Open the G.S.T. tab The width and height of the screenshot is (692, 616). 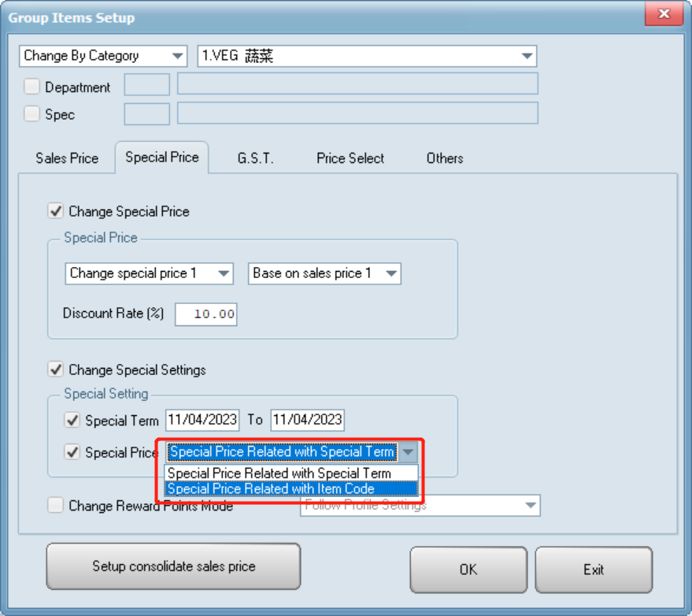point(255,158)
